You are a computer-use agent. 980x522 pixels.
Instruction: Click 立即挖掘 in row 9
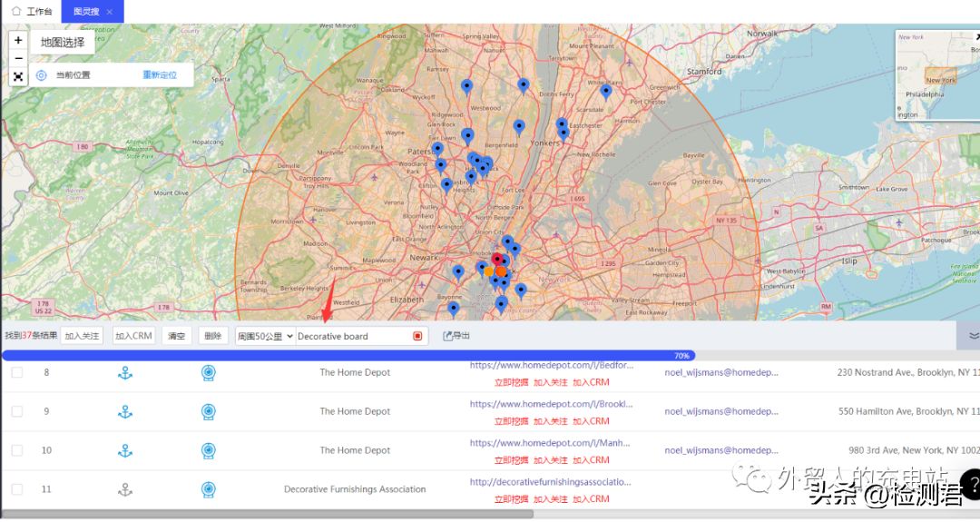click(x=511, y=421)
